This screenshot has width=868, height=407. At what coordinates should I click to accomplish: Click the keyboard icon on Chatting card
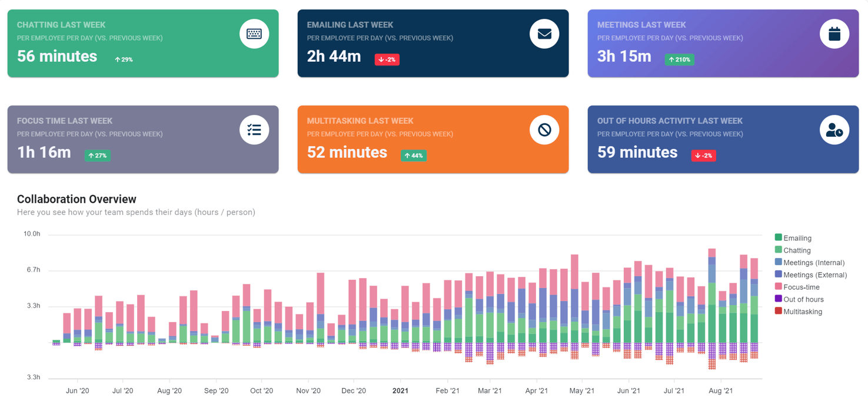point(254,34)
